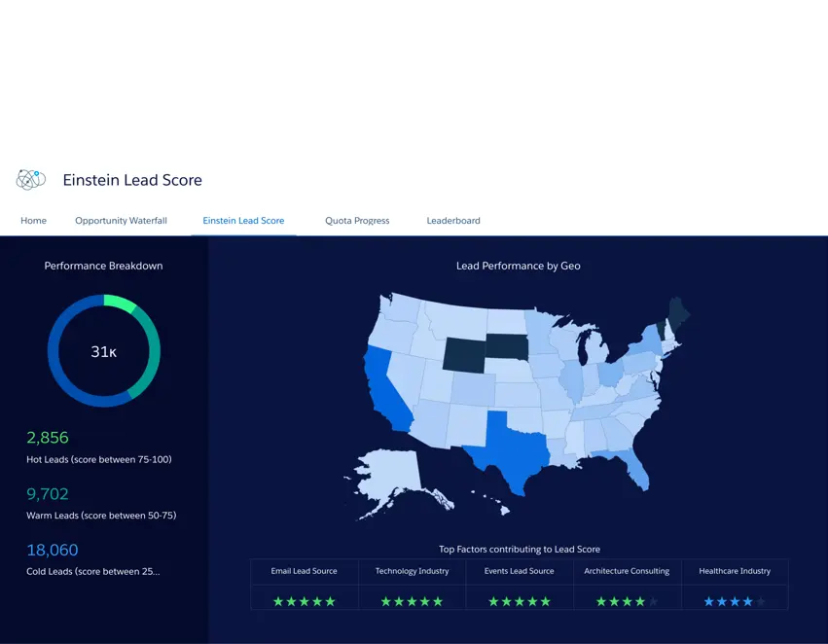828x644 pixels.
Task: Click Hot Leads (score between 75-100) label
Action: [98, 459]
